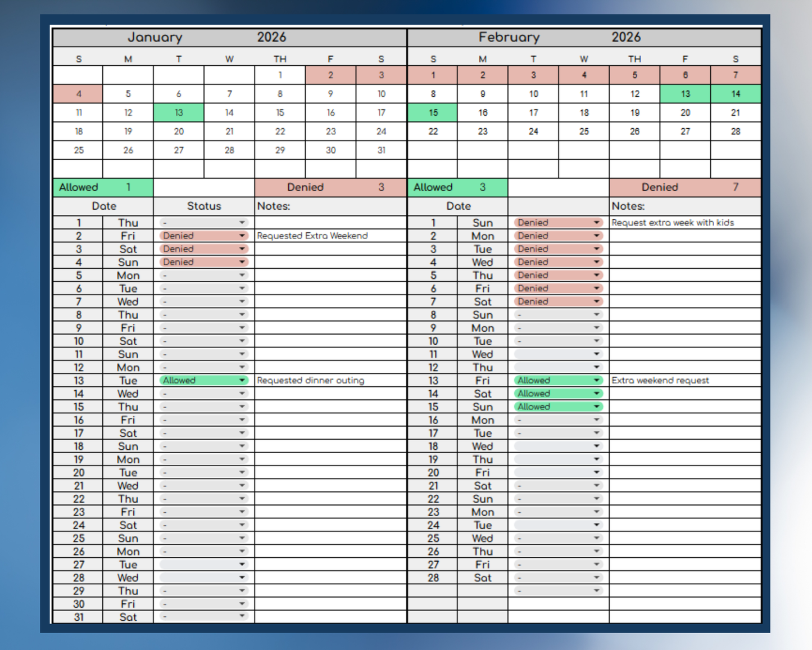Click notes cell for January 31 Sat

(x=330, y=616)
